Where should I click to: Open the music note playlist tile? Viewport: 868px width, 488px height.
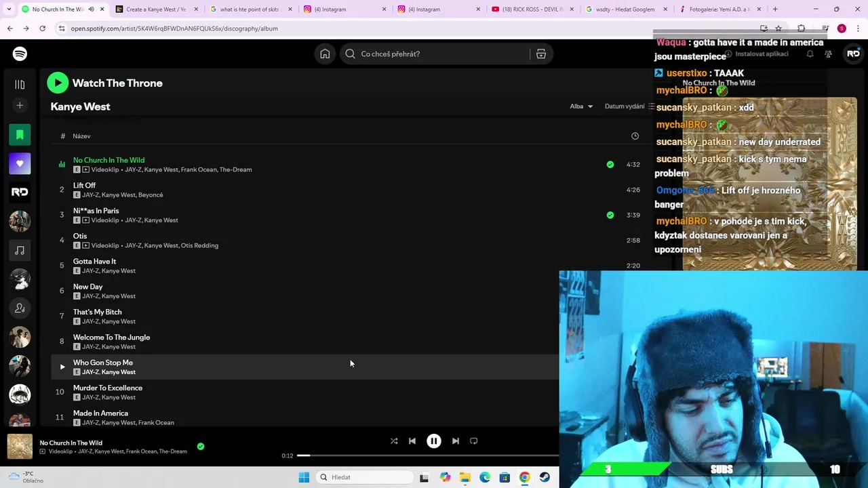point(20,250)
